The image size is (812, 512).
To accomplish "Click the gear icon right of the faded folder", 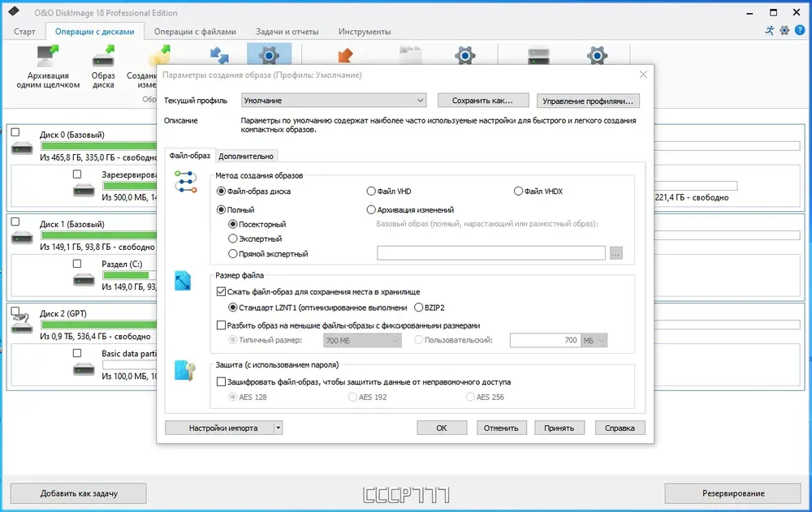I will (465, 55).
